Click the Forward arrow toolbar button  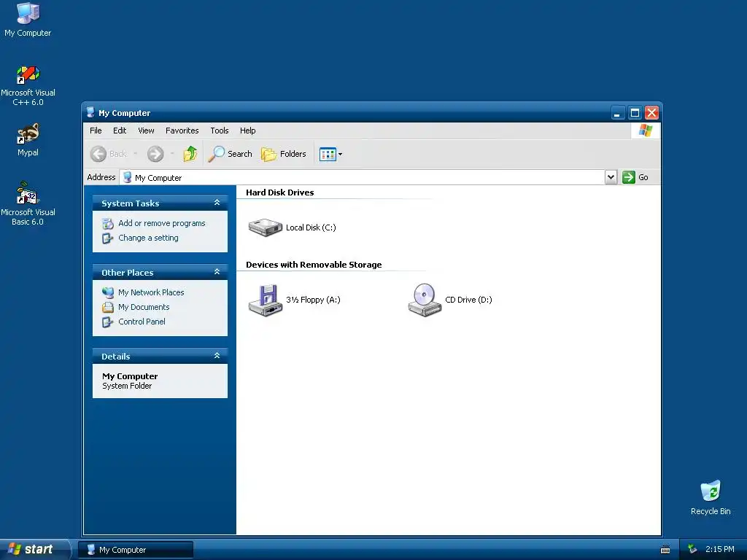click(x=155, y=154)
